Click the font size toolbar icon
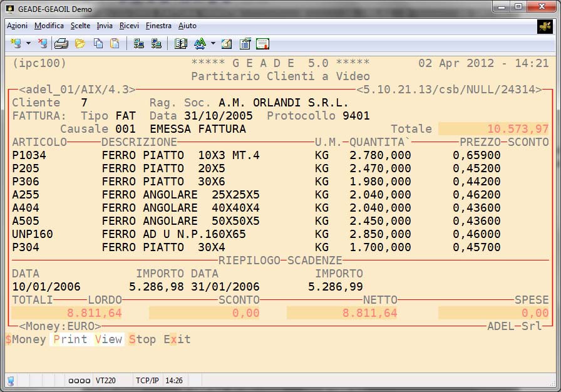Viewport: 561px width, 392px height. pyautogui.click(x=200, y=44)
